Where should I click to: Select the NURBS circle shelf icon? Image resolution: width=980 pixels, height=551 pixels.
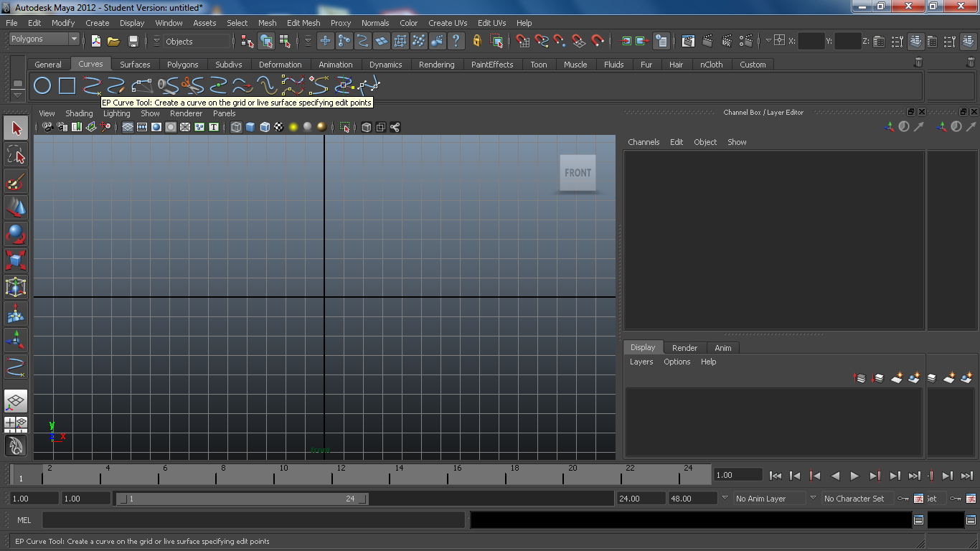[43, 86]
